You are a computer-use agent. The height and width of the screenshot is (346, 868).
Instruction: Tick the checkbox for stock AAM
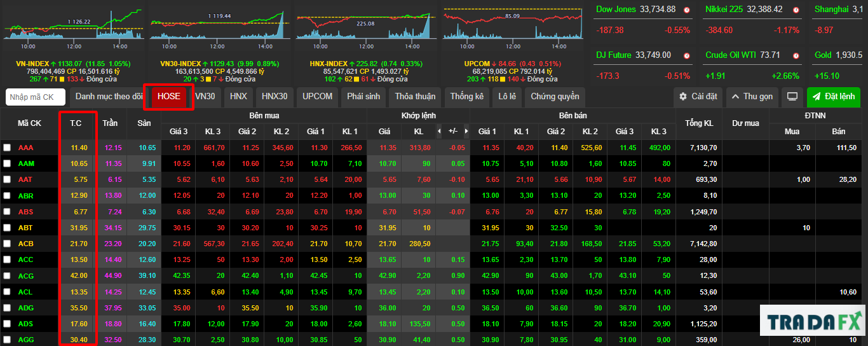click(7, 163)
